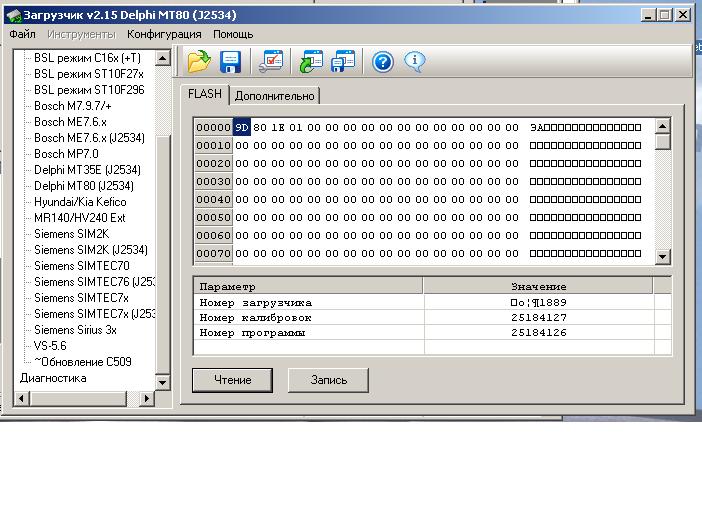702x512 pixels.
Task: Select BSL режим ST10F296 in tree
Action: [x=89, y=90]
